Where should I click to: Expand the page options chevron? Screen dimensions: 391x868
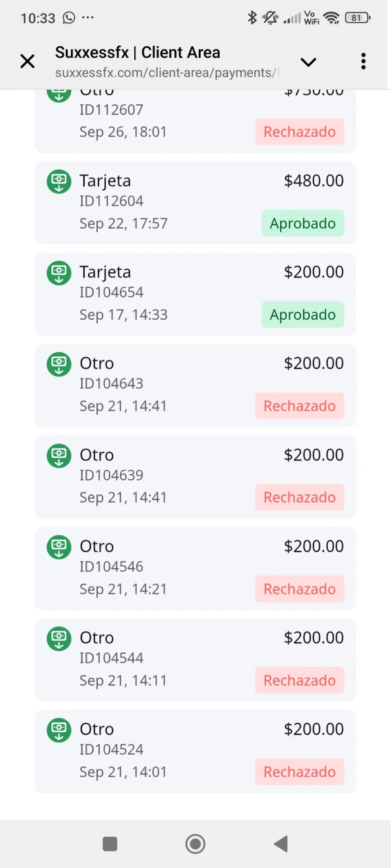click(x=308, y=62)
